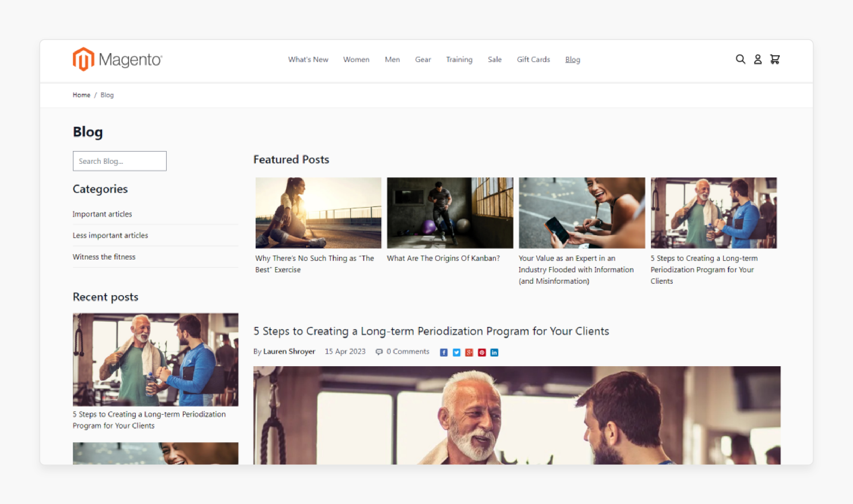
Task: Open featured thumbnail of man training in gym
Action: click(450, 213)
